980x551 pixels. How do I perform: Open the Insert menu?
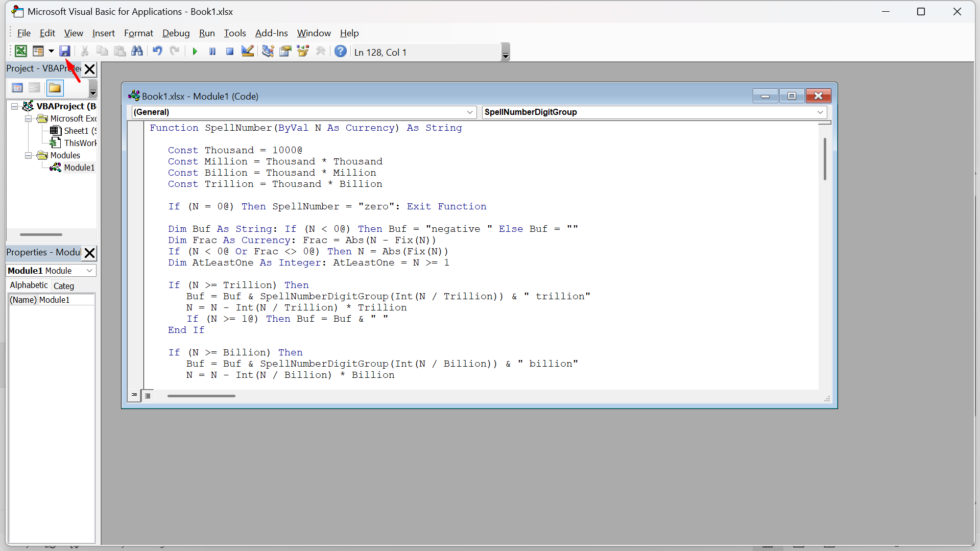pos(103,33)
